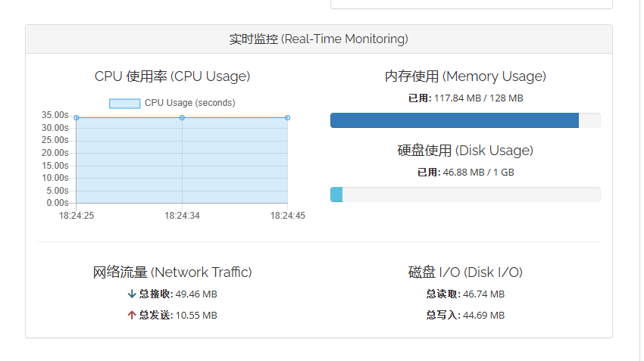Screen dimensions: 644x361
Task: Click the Disk I/O heading
Action: [464, 272]
